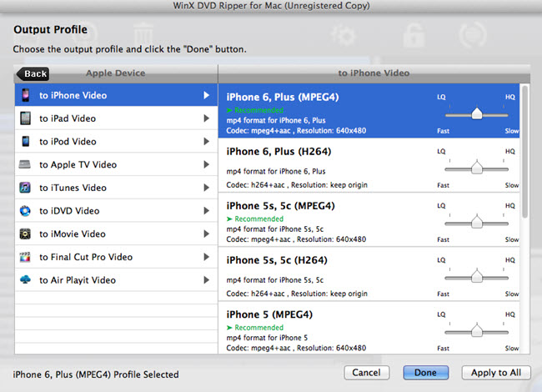Click the profile list vertical scrollbar

click(x=524, y=152)
